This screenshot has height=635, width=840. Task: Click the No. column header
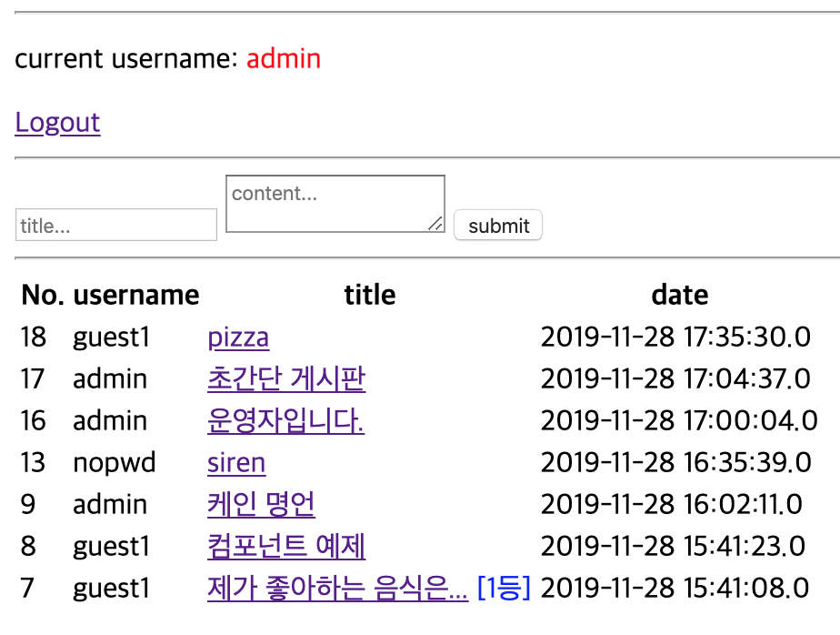[x=43, y=295]
